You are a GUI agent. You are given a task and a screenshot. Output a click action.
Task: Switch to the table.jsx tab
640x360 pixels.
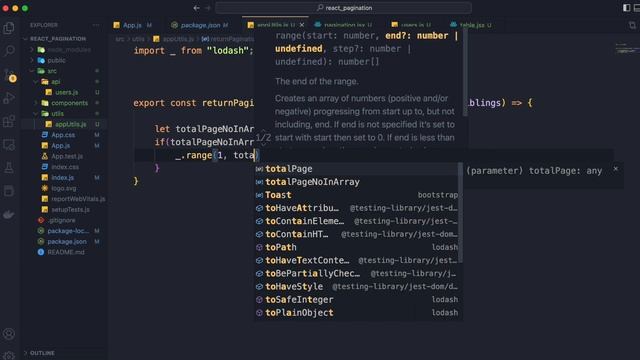(471, 25)
